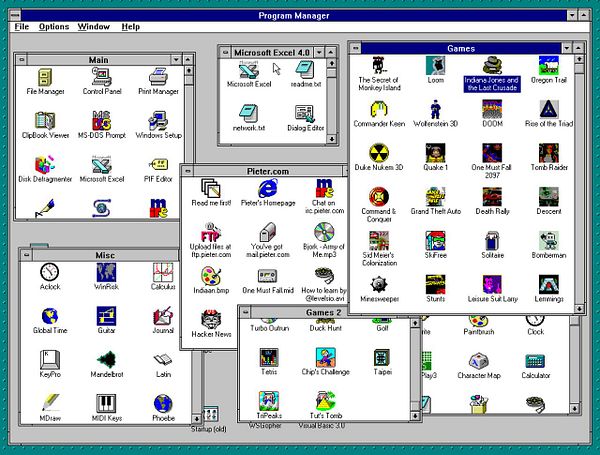Open the Options menu

pyautogui.click(x=54, y=27)
